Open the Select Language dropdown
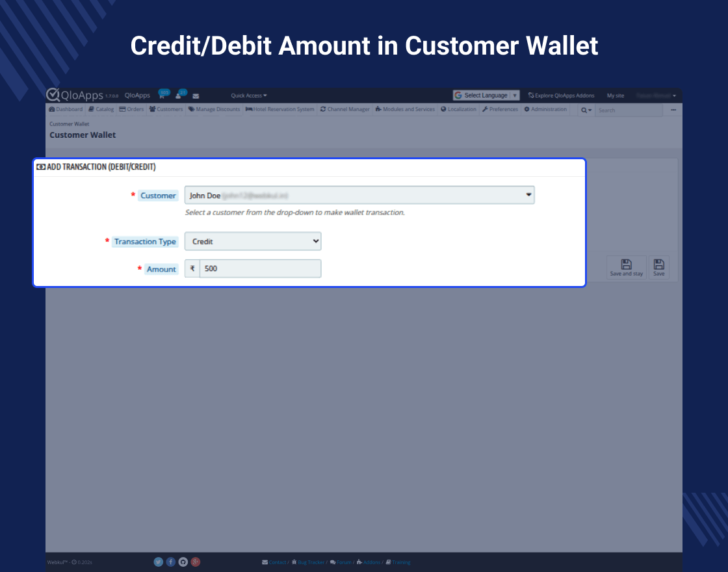728x572 pixels. click(486, 95)
